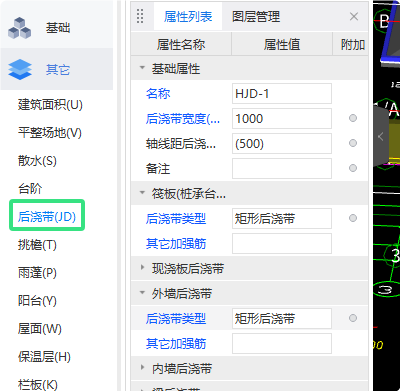Select 屋面(W) item
The width and height of the screenshot is (400, 391).
(39, 329)
